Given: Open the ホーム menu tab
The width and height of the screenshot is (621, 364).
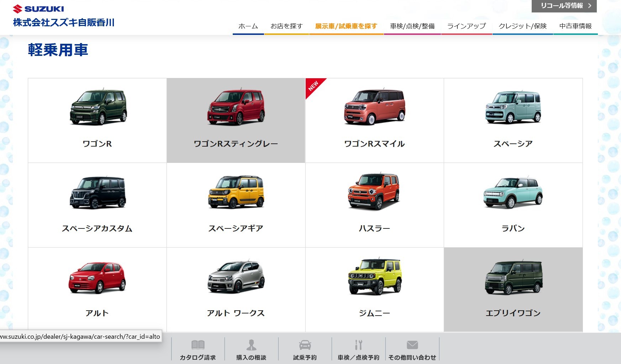Looking at the screenshot, I should click(x=248, y=26).
